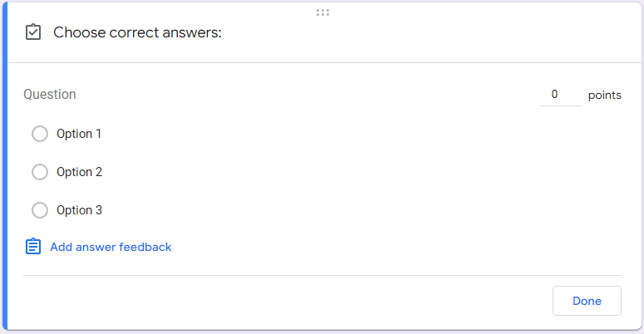Screen dimensions: 644x334
Task: Click the 'Choose correct answers:' heading
Action: pyautogui.click(x=137, y=32)
